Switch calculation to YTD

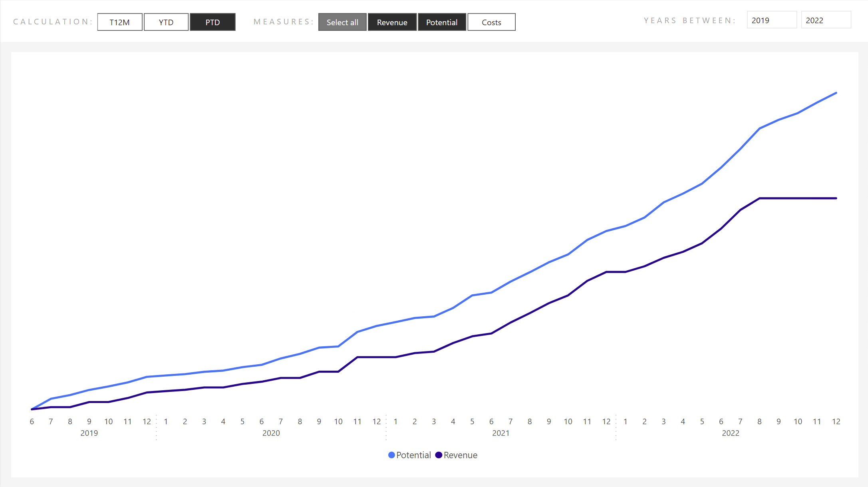point(166,22)
